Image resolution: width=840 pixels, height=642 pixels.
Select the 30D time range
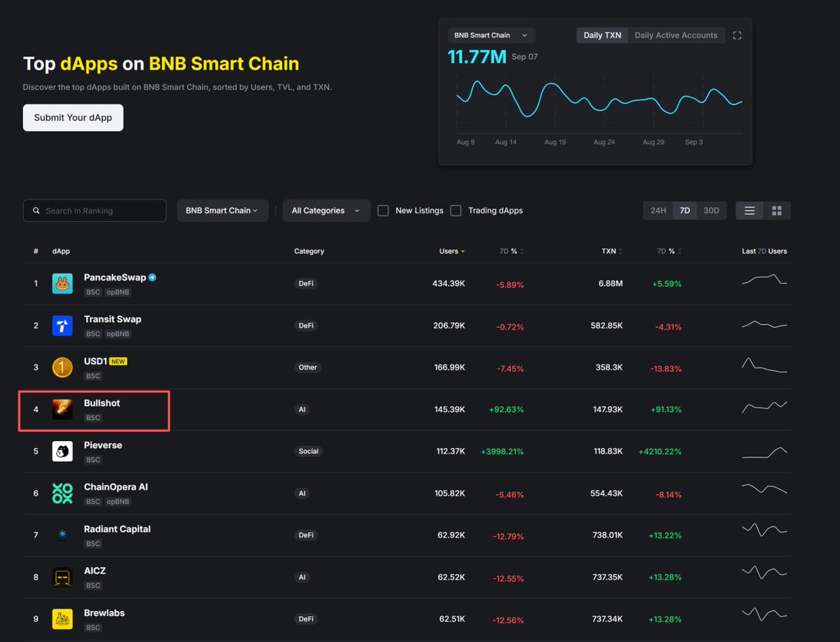pos(711,211)
